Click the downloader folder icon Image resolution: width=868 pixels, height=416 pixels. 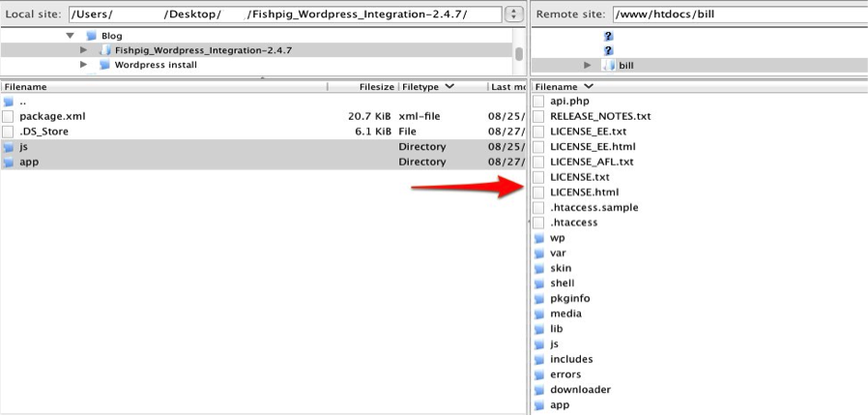pos(539,390)
